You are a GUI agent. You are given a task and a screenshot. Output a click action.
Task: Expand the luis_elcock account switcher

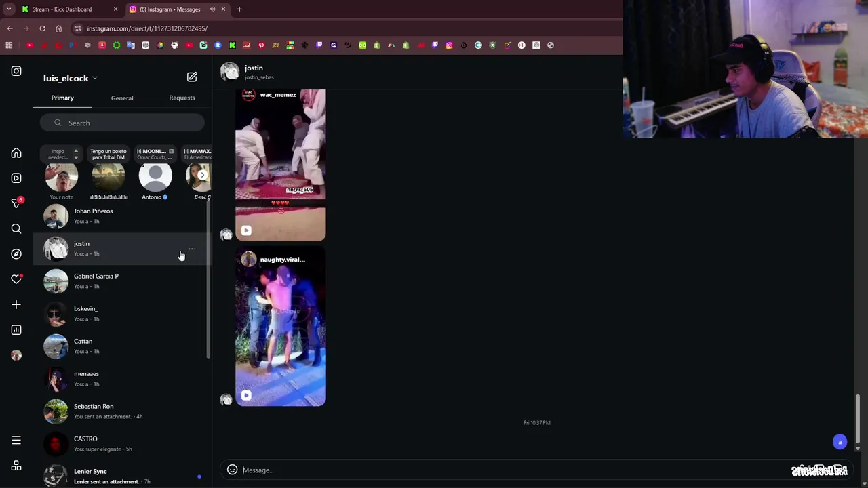point(71,78)
